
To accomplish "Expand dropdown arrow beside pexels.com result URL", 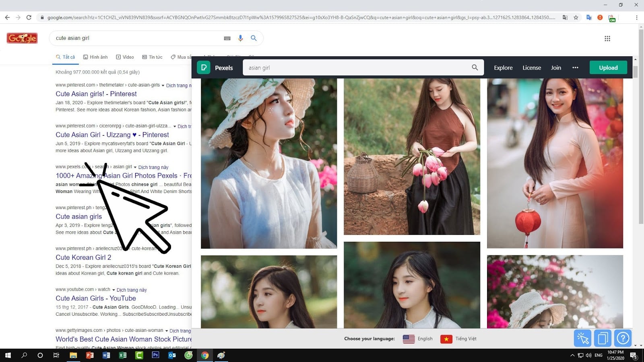I will point(135,167).
